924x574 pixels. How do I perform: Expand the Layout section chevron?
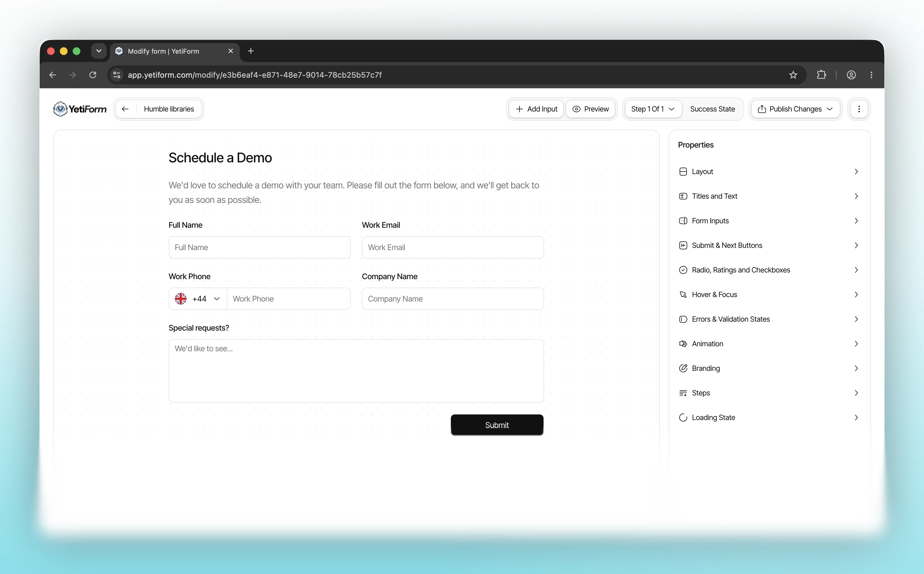click(x=856, y=172)
